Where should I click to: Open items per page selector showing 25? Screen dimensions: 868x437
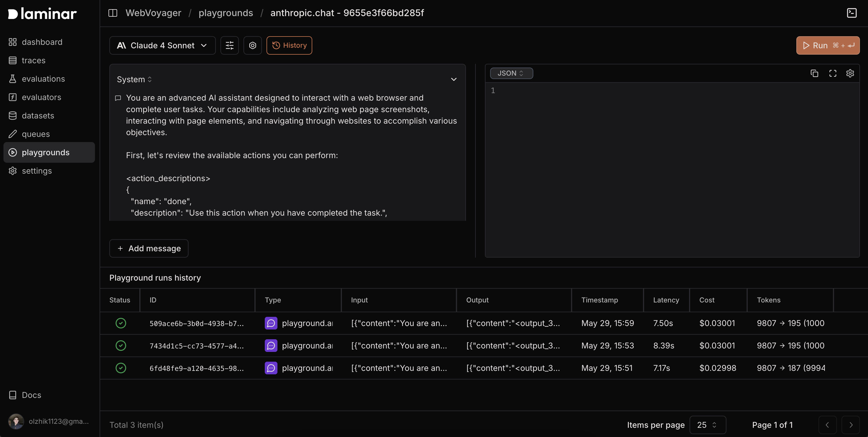tap(707, 425)
